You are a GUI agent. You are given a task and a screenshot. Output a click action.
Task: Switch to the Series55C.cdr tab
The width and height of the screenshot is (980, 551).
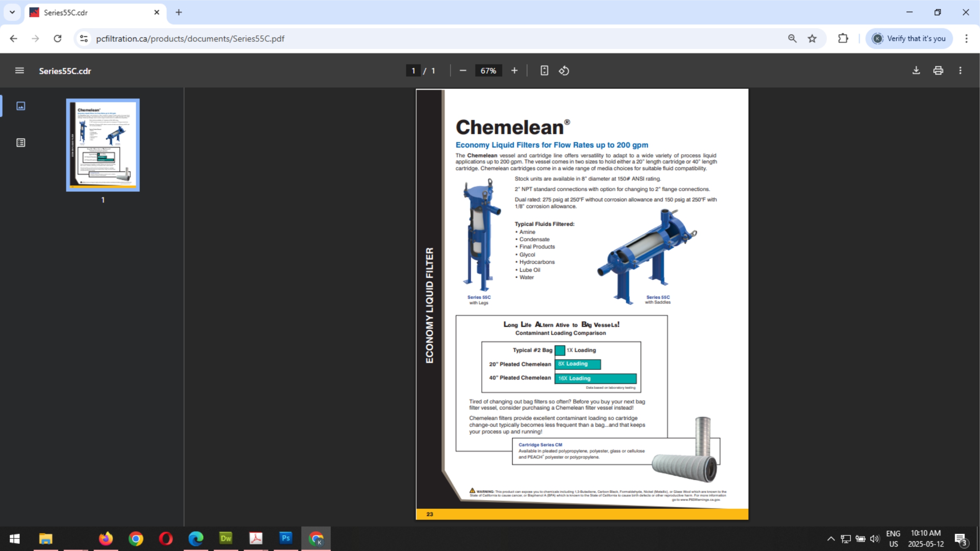point(84,12)
